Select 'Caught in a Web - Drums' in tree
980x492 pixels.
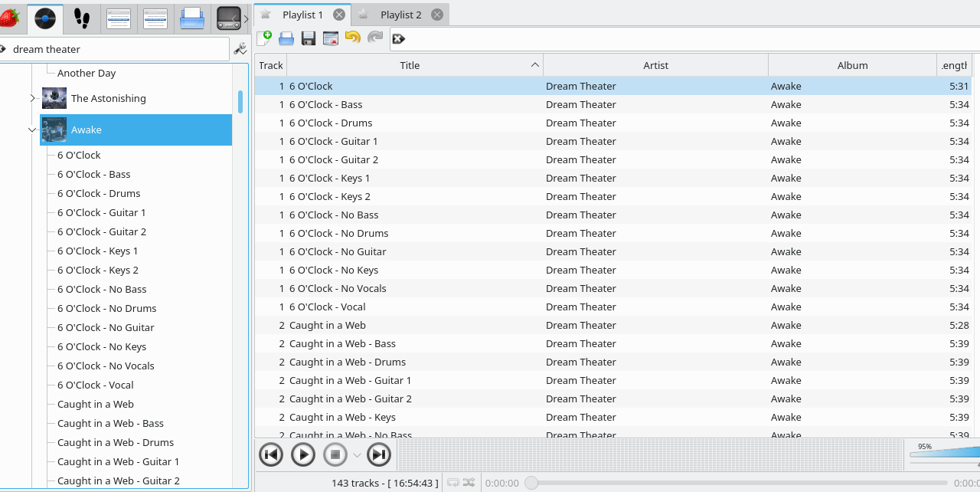pyautogui.click(x=116, y=442)
